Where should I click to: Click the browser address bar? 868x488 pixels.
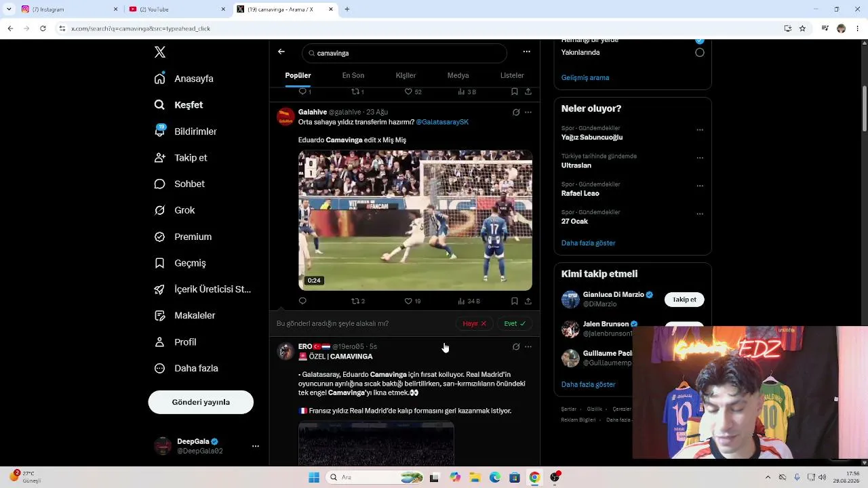(x=420, y=28)
